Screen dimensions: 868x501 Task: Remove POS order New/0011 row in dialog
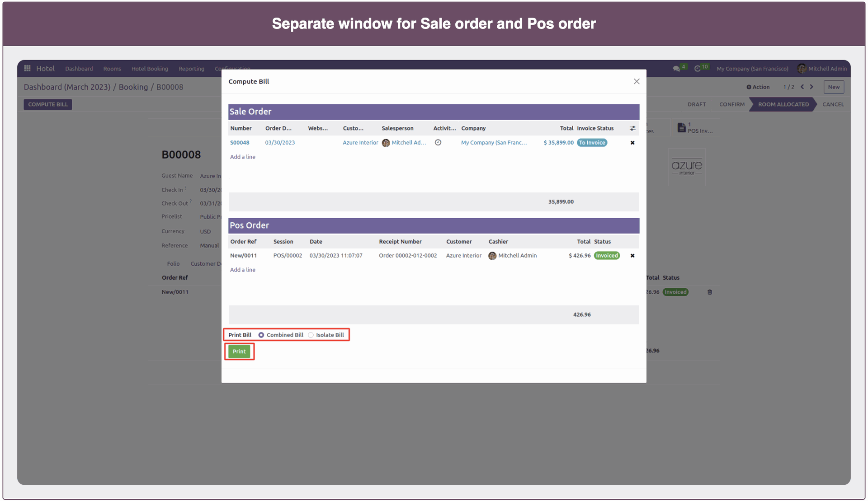click(632, 256)
